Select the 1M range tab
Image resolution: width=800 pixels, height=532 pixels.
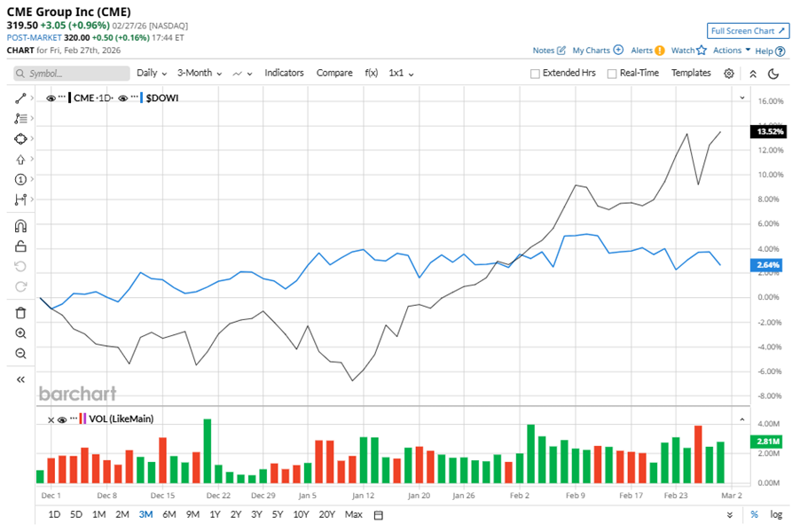(x=99, y=514)
